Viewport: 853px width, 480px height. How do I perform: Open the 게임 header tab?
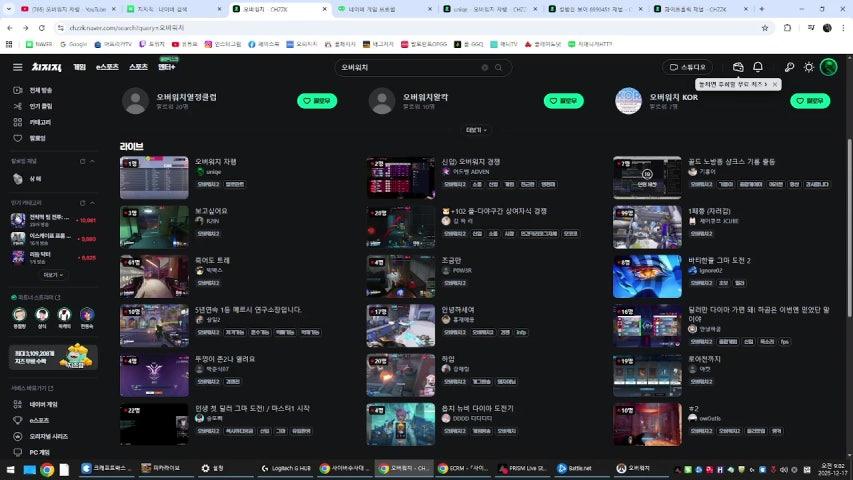tap(79, 67)
